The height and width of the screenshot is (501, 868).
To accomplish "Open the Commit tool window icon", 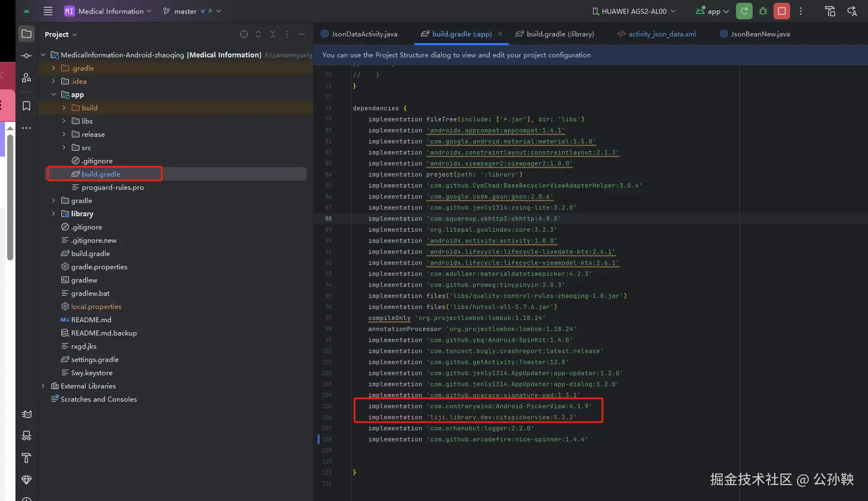I will point(27,56).
